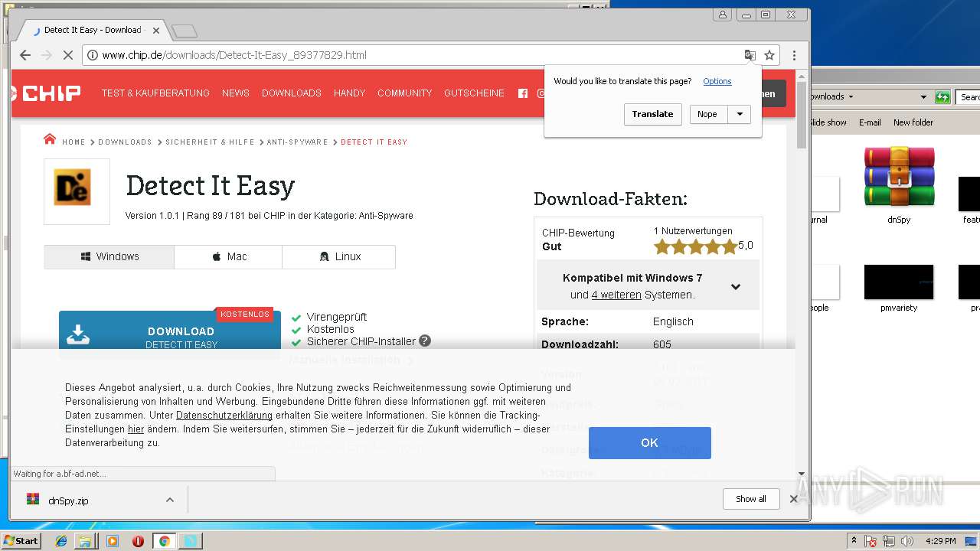Image resolution: width=980 pixels, height=551 pixels.
Task: Open the NEWS menu item
Action: (236, 93)
